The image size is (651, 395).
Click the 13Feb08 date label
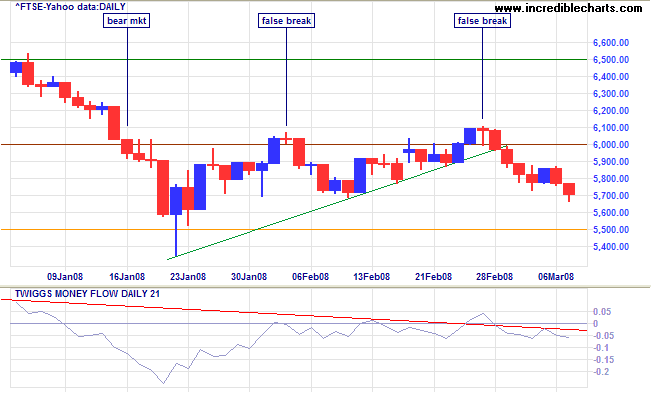pyautogui.click(x=372, y=277)
